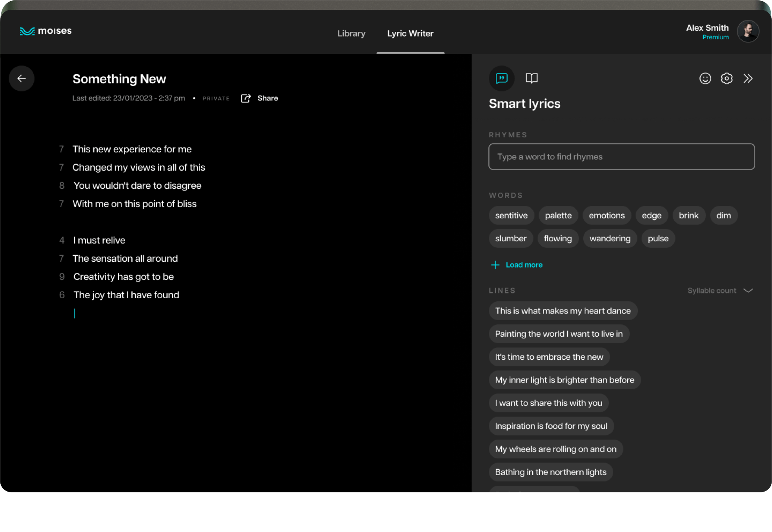Click the song title 'Something New'

pos(119,79)
